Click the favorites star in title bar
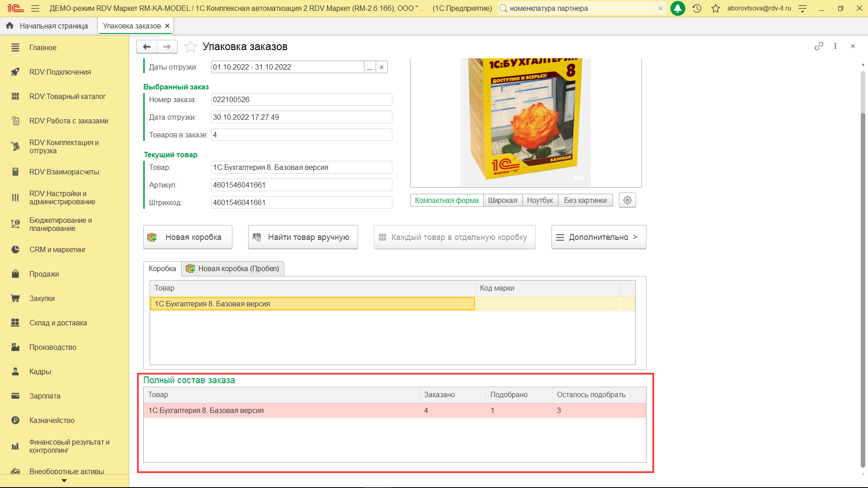 click(x=715, y=8)
